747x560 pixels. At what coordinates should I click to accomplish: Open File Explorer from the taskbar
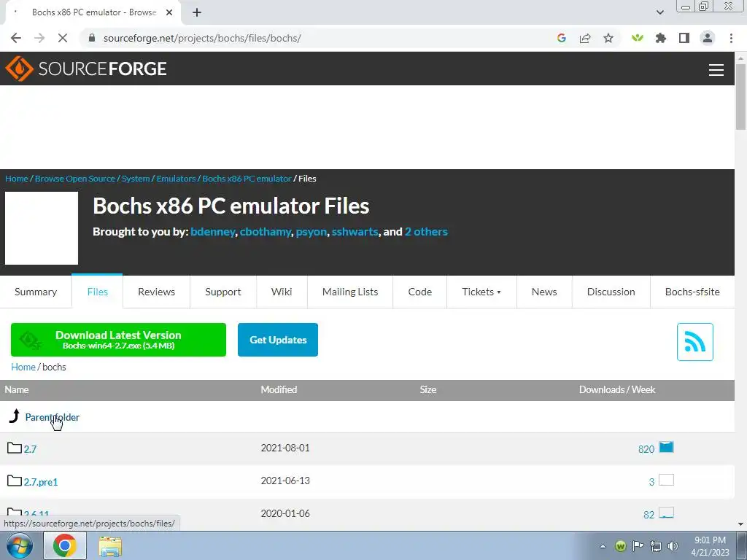pyautogui.click(x=110, y=545)
